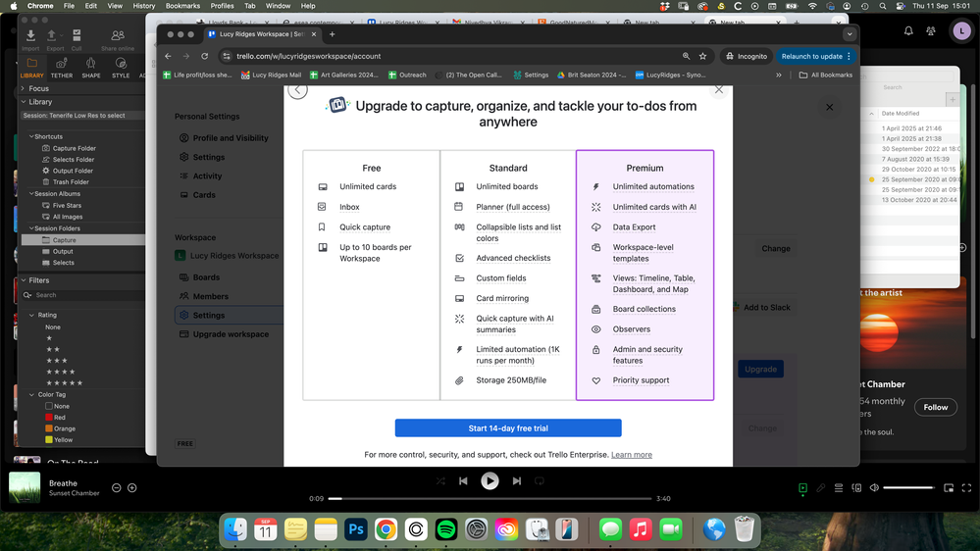
Task: Enable shuffle in the Spotify player
Action: [440, 481]
